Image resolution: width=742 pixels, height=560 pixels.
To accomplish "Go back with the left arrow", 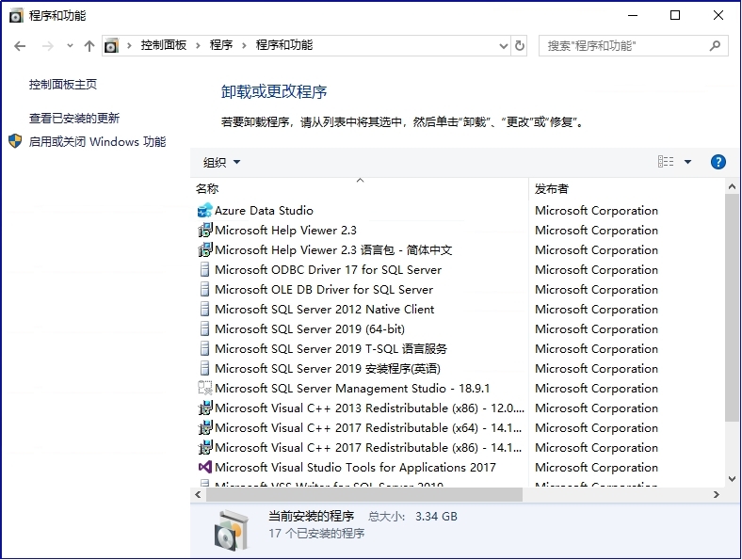I will pyautogui.click(x=20, y=46).
